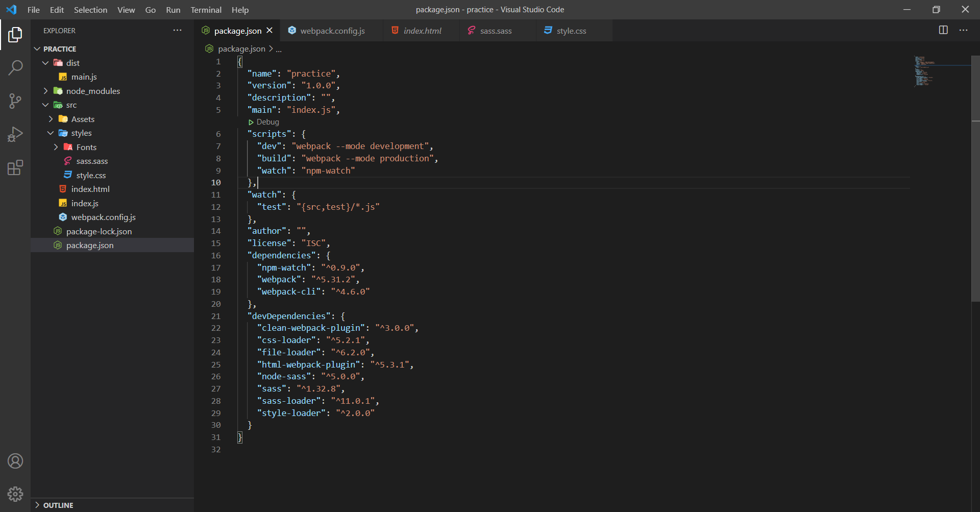This screenshot has height=512, width=980.
Task: Open the Accounts menu icon
Action: (x=15, y=461)
